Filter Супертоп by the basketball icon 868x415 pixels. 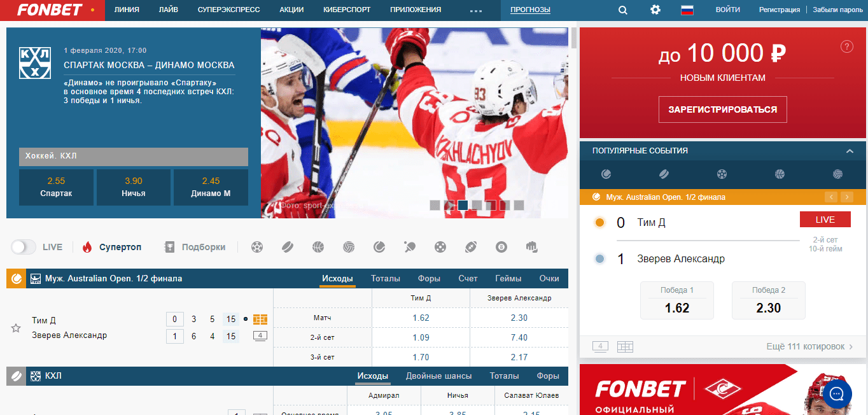(318, 247)
